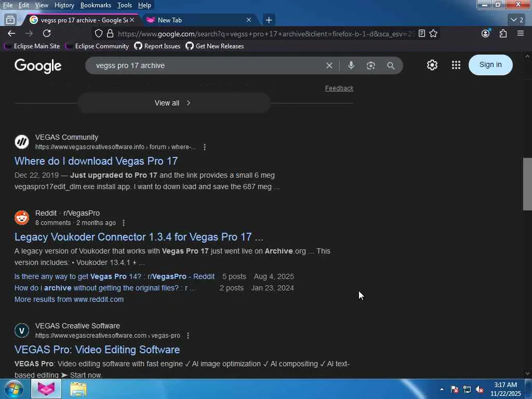Open the View menu

[x=42, y=5]
